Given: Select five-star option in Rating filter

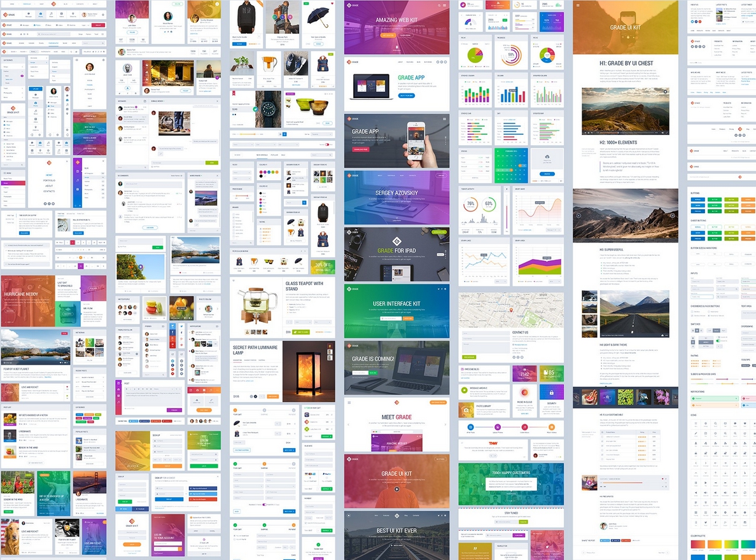Looking at the screenshot, I should pyautogui.click(x=265, y=227).
